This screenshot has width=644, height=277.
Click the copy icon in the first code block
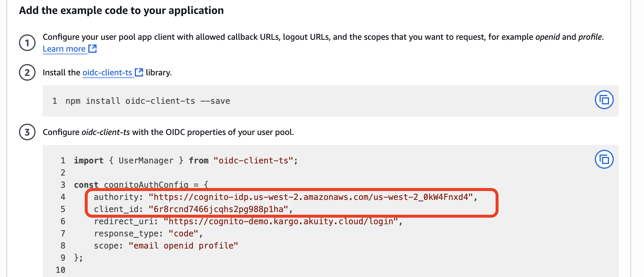click(x=604, y=100)
